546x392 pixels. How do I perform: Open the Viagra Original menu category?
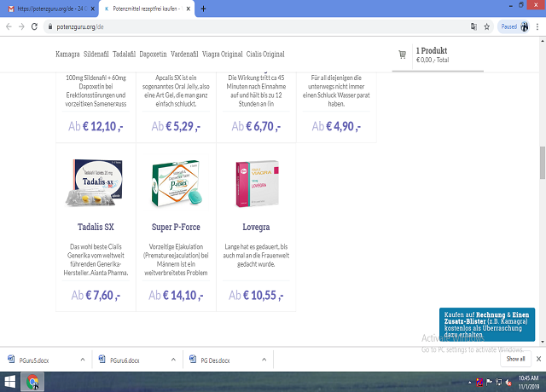[x=221, y=55]
